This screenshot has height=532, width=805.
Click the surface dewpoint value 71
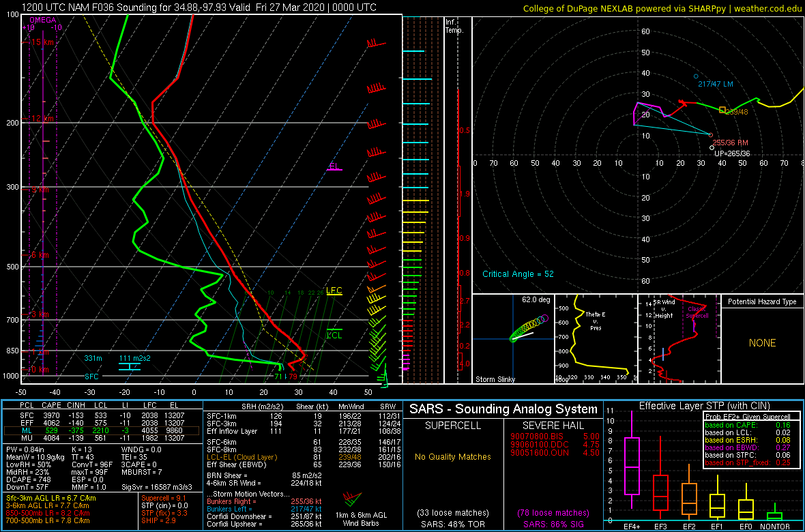point(278,376)
